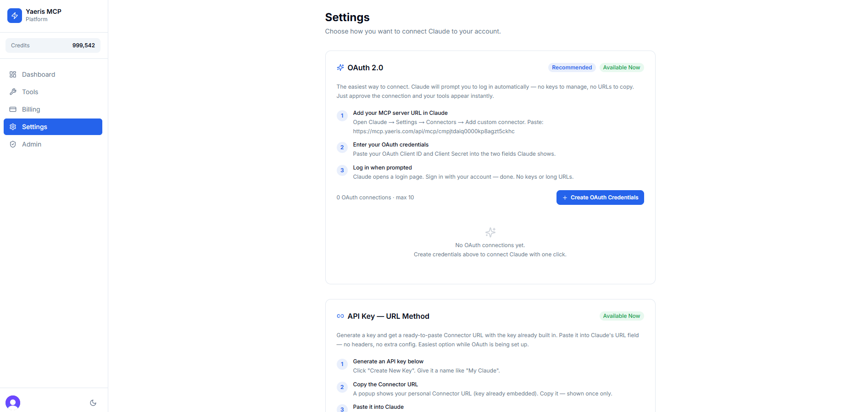Click "Create credentials above to connect" hint

pyautogui.click(x=490, y=254)
